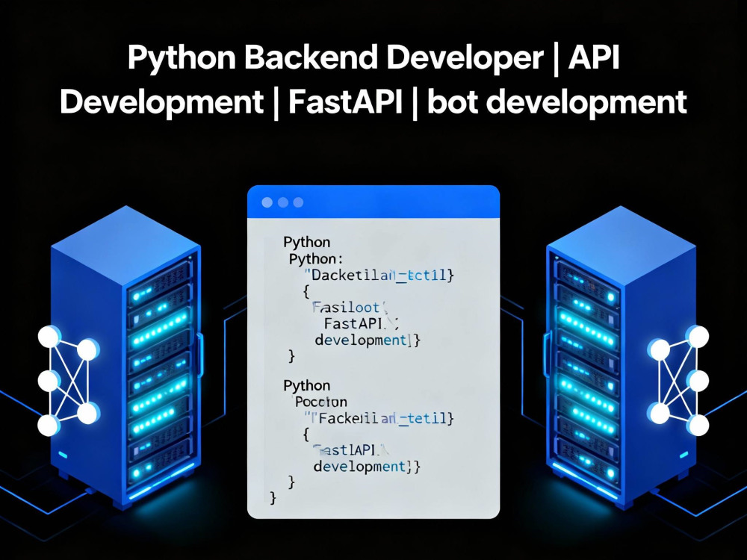The width and height of the screenshot is (747, 560).
Task: Select the 'Python:' line with colon in code
Action: tap(316, 259)
